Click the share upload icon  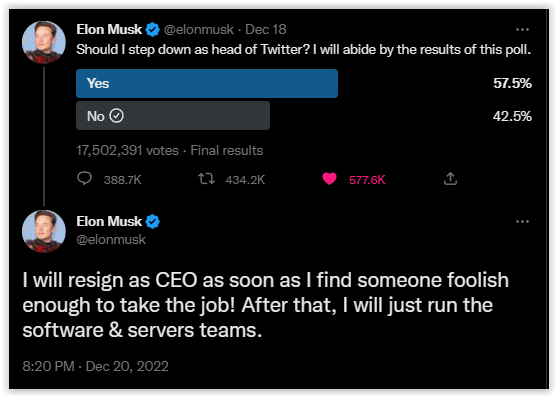(x=450, y=179)
